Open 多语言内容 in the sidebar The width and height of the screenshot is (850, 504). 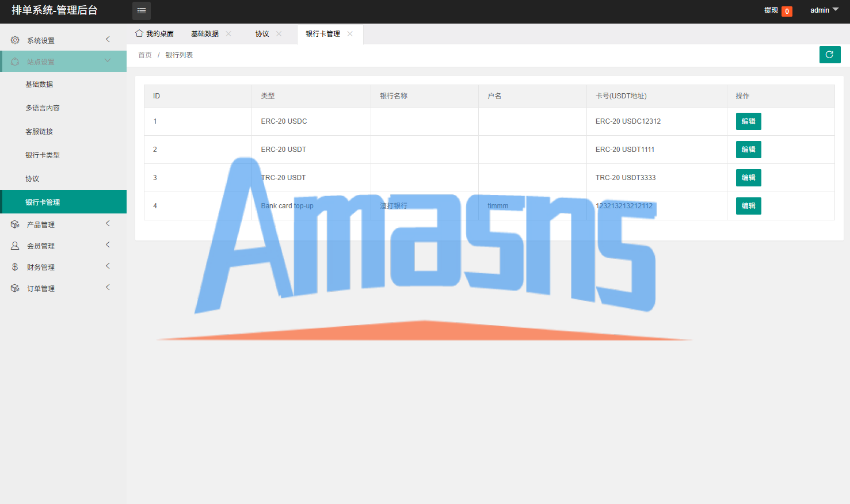[63, 108]
